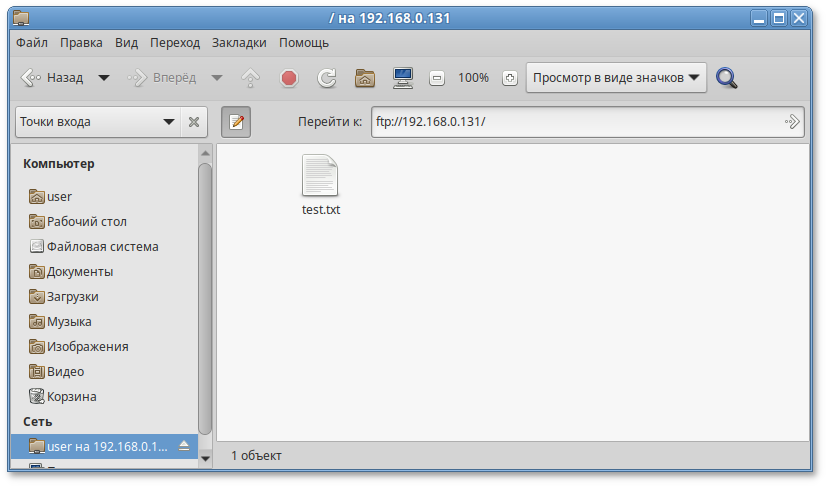Click the zoom in plus icon
The width and height of the screenshot is (826, 486).
(510, 78)
